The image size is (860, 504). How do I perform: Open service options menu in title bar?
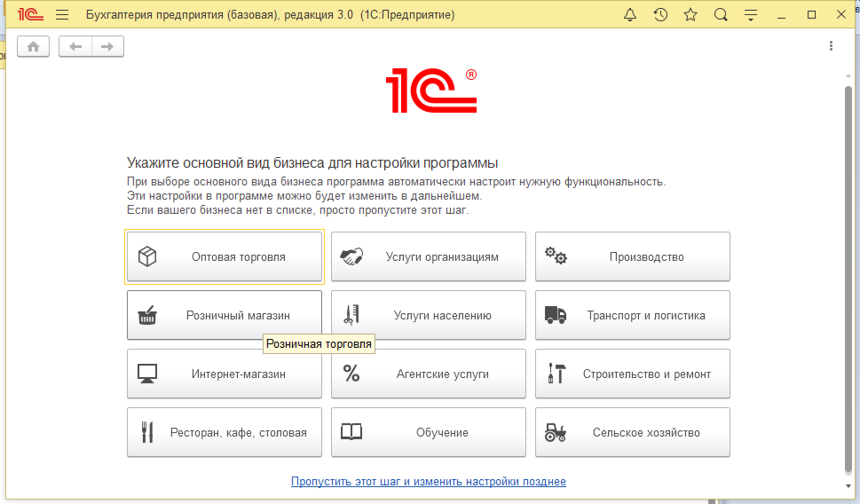[x=751, y=15]
